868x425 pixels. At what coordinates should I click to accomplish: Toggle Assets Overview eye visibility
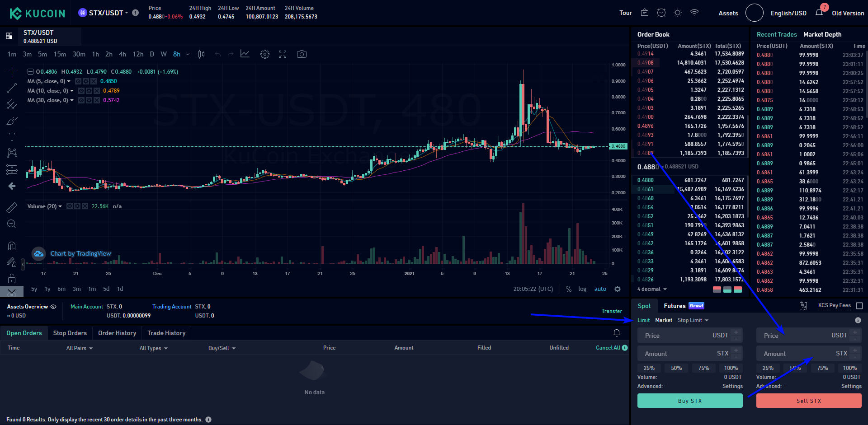coord(53,307)
